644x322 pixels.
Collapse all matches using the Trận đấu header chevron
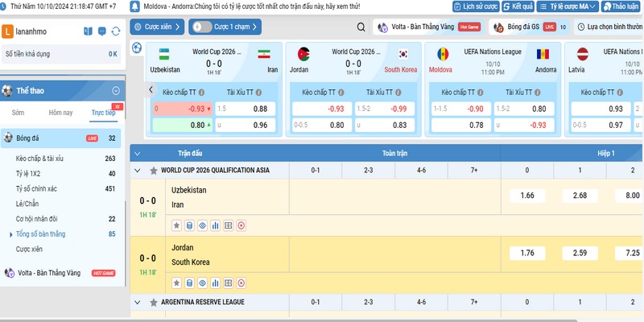click(x=137, y=154)
